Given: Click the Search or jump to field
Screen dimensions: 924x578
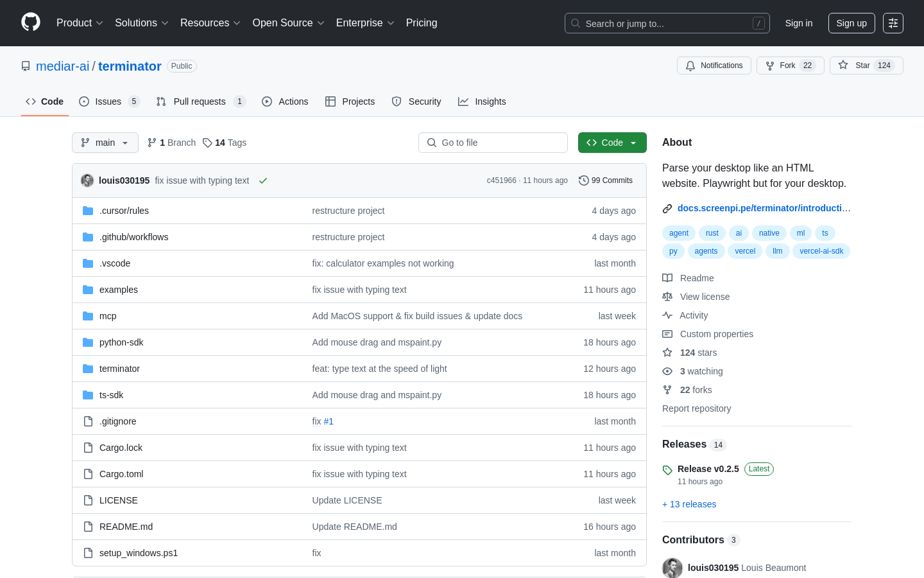Looking at the screenshot, I should coord(667,23).
